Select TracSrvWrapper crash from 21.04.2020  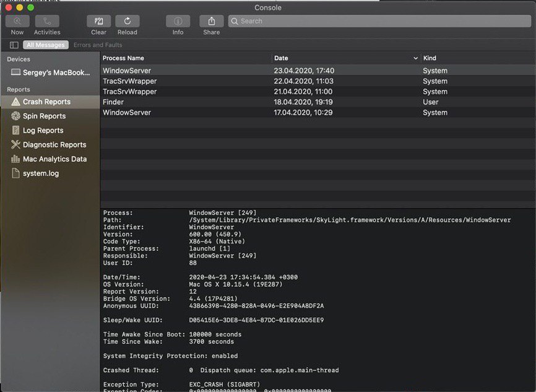tap(318, 92)
